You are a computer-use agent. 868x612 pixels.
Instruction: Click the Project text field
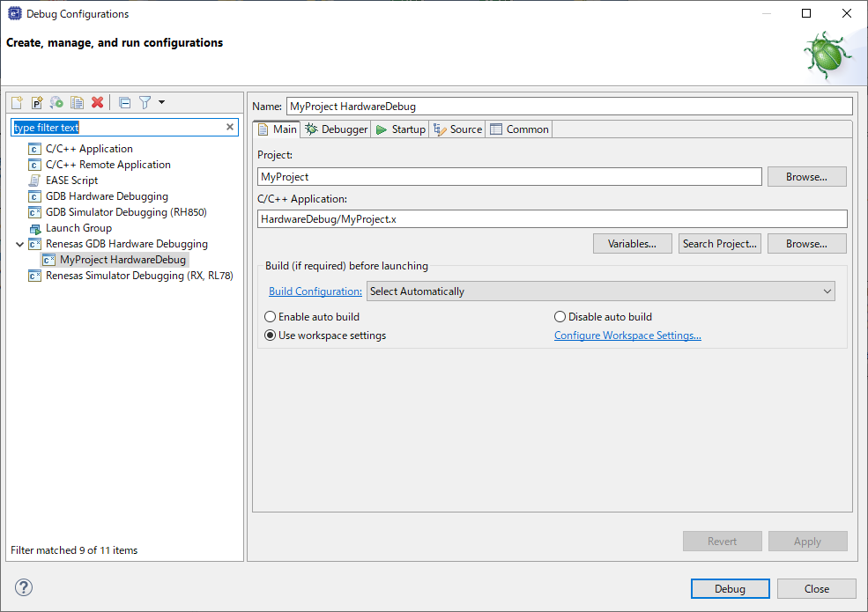[509, 177]
